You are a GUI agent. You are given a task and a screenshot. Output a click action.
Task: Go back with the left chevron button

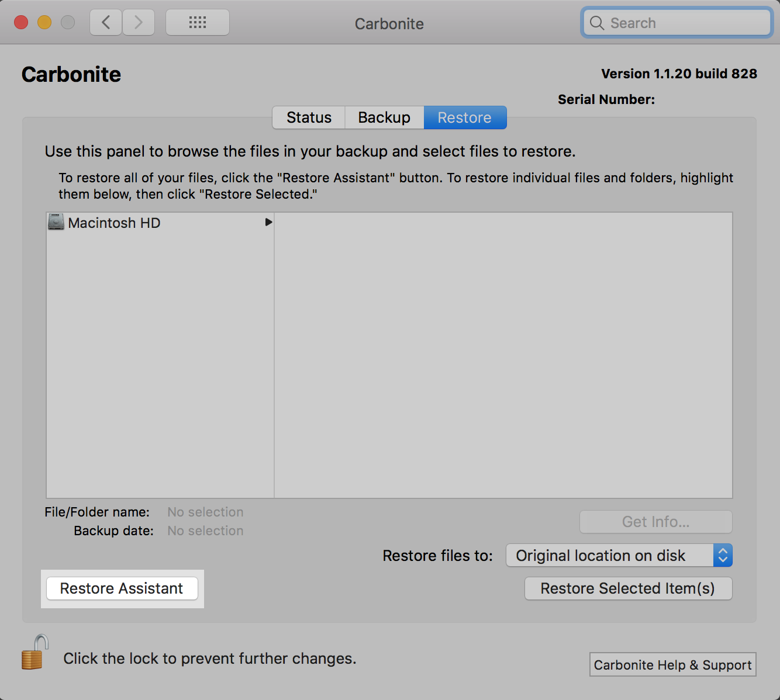106,23
